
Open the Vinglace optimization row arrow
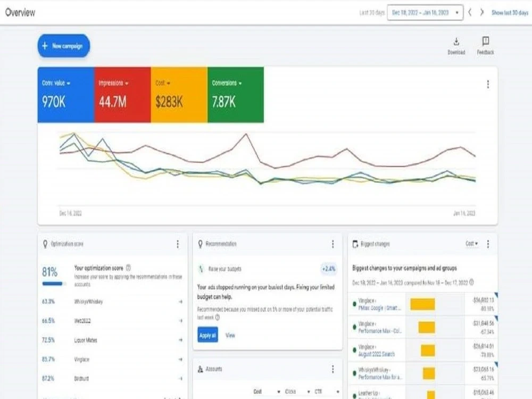180,359
